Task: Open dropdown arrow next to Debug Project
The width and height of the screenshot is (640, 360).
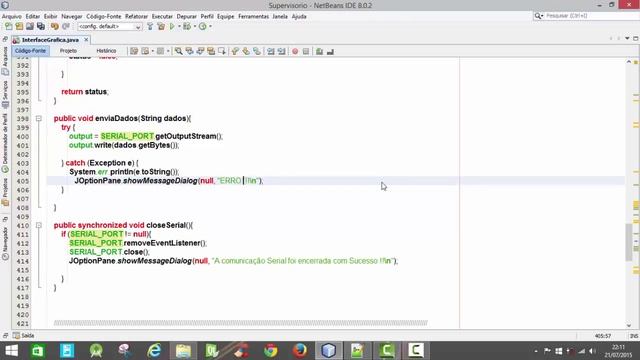Action: pos(195,27)
